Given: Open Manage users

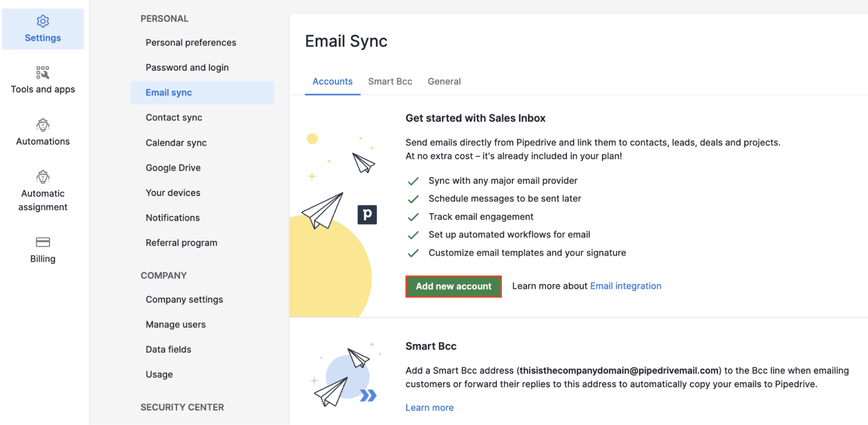Looking at the screenshot, I should click(x=175, y=324).
